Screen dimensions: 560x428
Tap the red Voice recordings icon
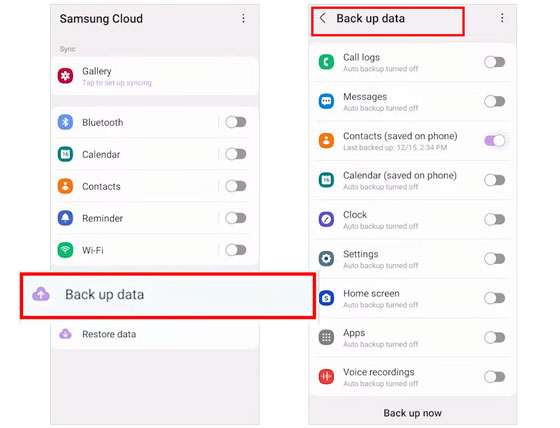coord(326,376)
